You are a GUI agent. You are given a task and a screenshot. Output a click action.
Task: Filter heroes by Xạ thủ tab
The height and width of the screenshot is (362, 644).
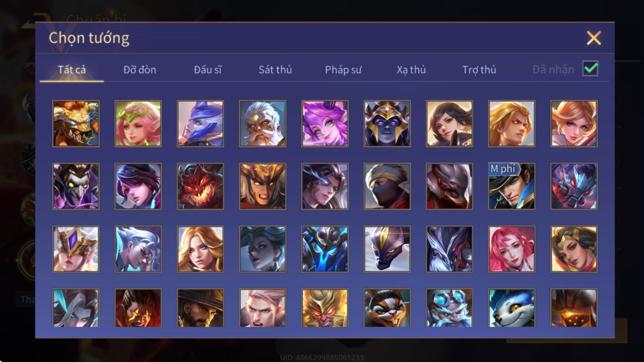(411, 70)
